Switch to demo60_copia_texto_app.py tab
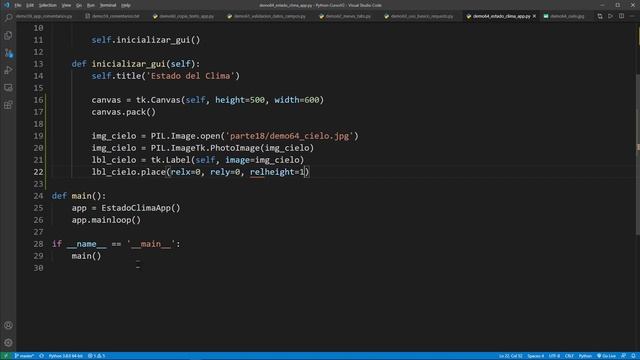The image size is (640, 360). point(183,16)
